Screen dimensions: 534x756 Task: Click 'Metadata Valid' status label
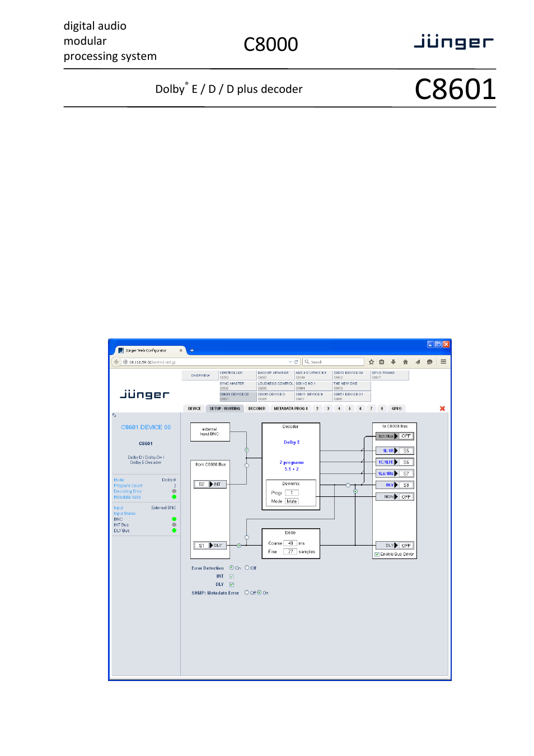[127, 497]
